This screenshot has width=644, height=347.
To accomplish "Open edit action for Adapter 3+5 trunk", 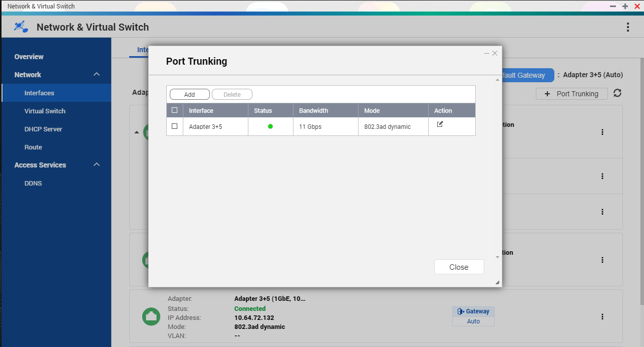I will 440,123.
